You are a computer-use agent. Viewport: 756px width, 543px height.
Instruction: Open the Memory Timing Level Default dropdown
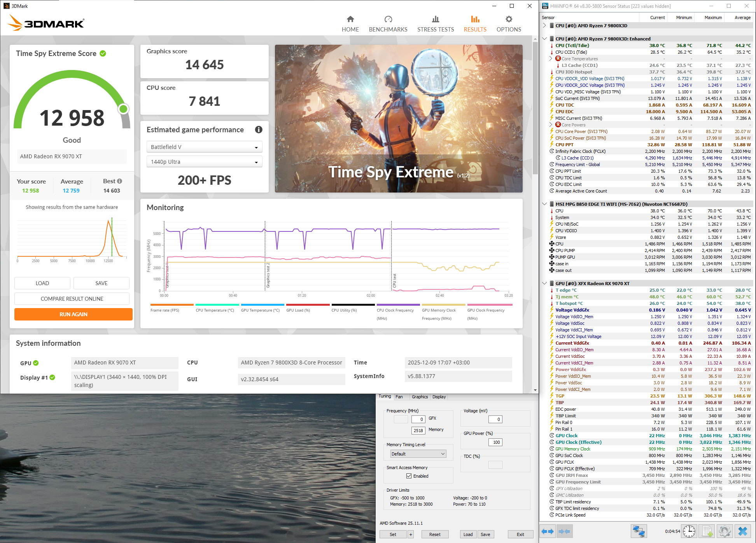tap(418, 454)
